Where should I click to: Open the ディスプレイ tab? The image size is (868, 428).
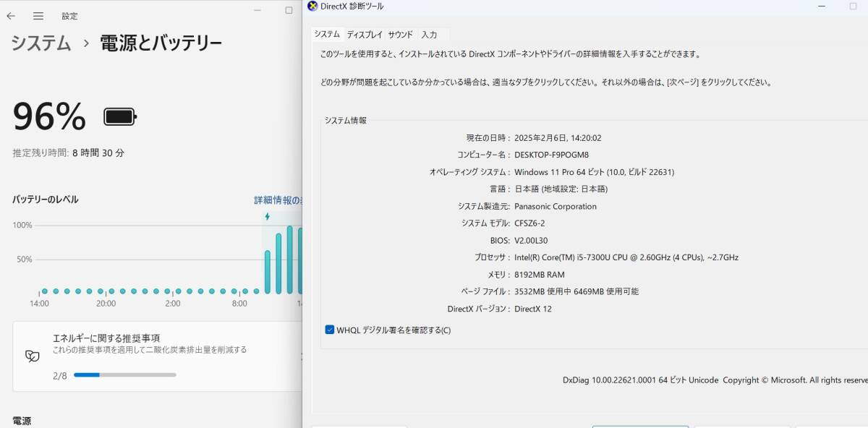(365, 34)
